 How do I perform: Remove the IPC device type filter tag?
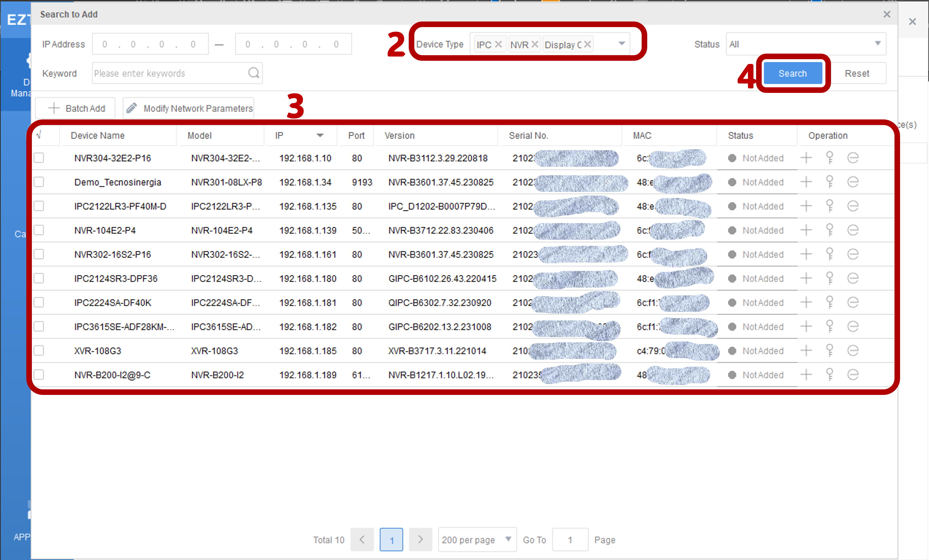click(x=498, y=44)
